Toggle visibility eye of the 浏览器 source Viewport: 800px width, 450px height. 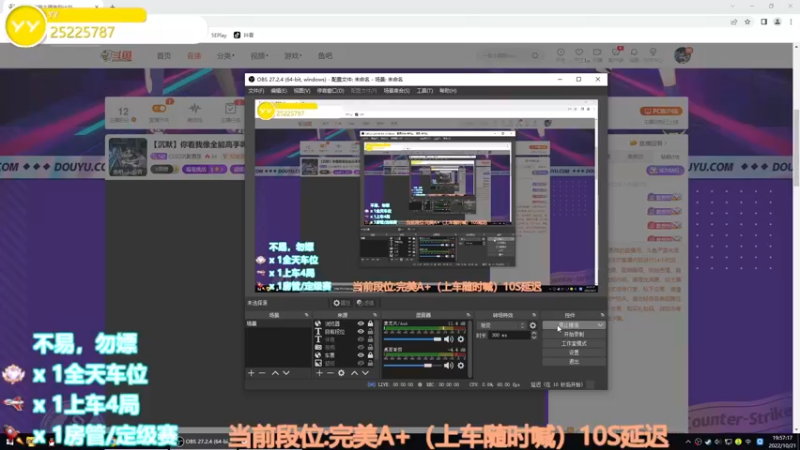click(x=361, y=324)
